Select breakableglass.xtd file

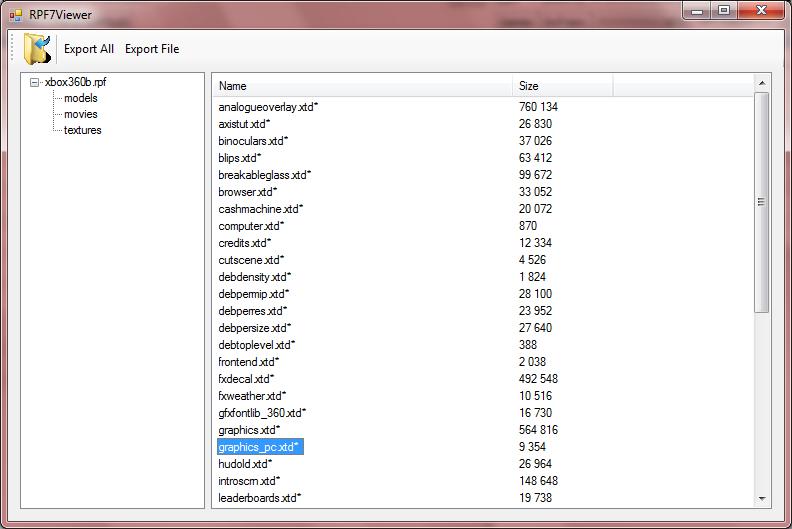click(x=265, y=175)
